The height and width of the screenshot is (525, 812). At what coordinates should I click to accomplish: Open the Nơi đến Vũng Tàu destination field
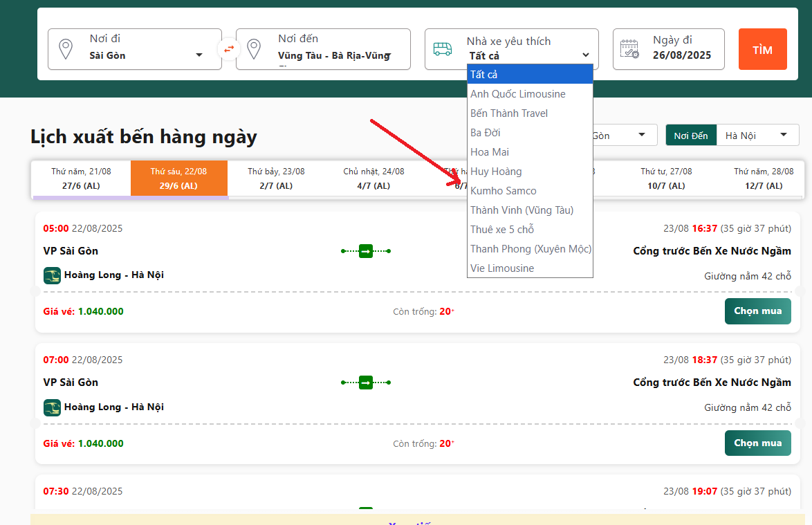(x=323, y=49)
